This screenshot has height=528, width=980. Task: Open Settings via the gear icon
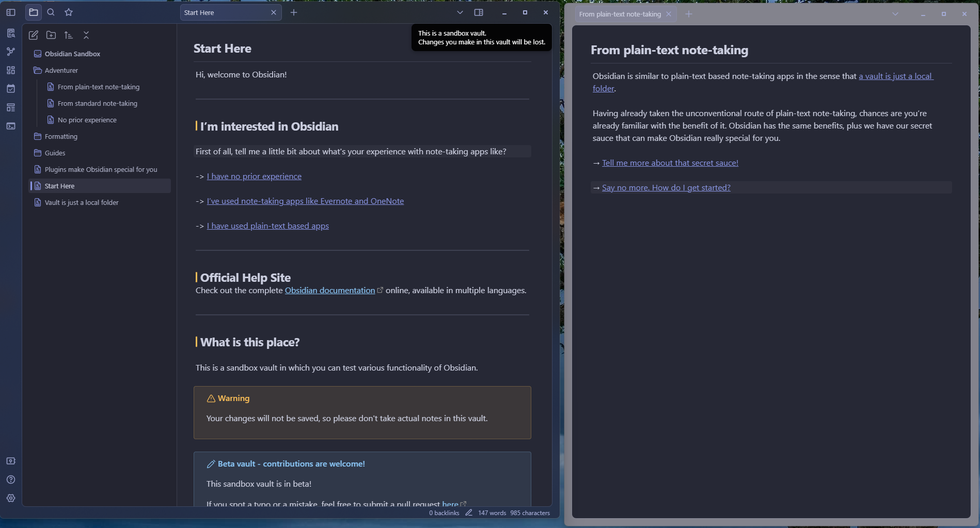(11, 498)
